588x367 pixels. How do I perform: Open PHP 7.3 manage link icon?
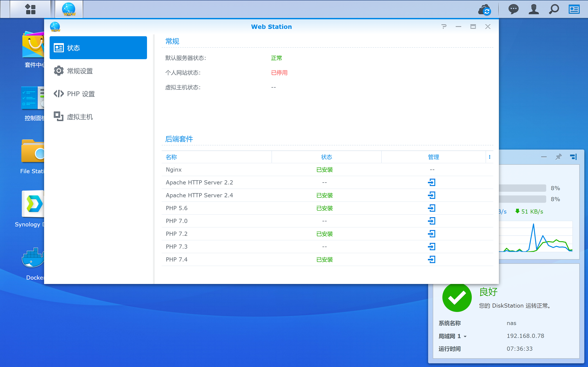432,247
